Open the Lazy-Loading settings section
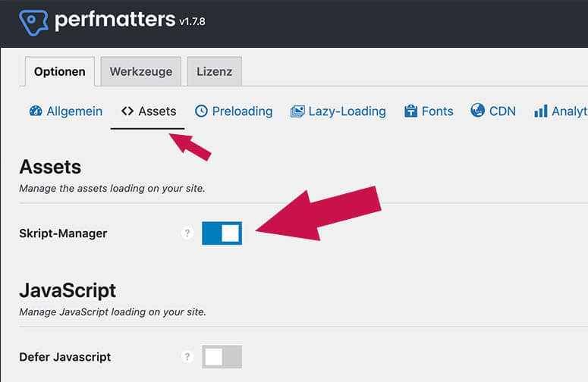588x382 pixels. pos(338,111)
